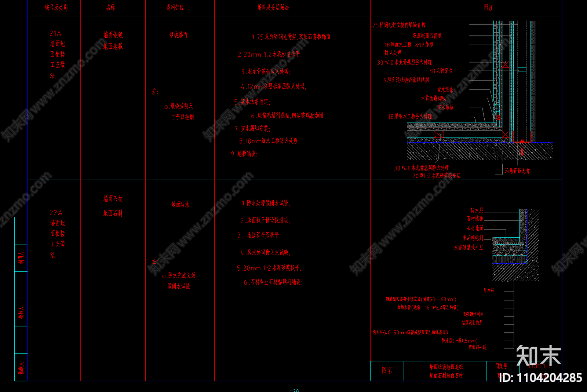Select step '3.地暖管布管找平'
The width and height of the screenshot is (587, 392).
(259, 235)
